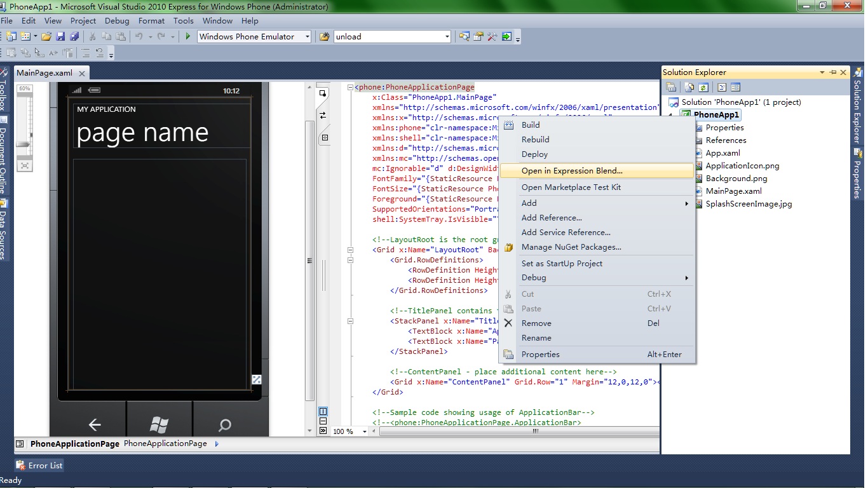Collapse the phone:PhoneApplicationPage code outline

click(x=350, y=87)
